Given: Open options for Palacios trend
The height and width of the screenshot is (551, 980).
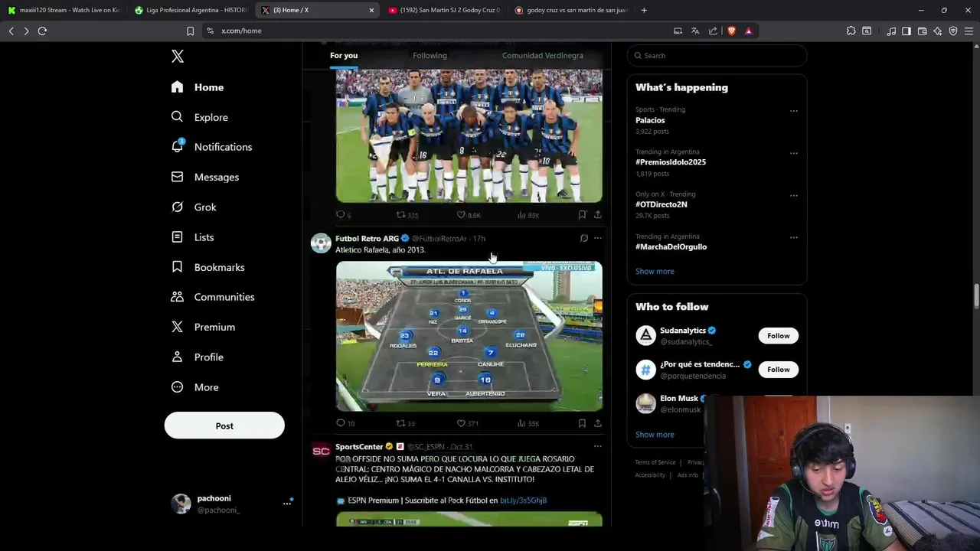Looking at the screenshot, I should (x=794, y=111).
